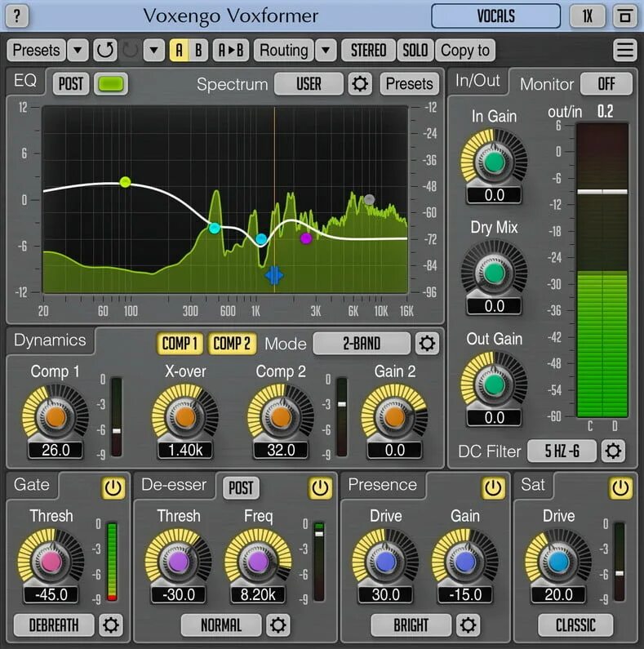Click EQ Presets button

coord(409,84)
